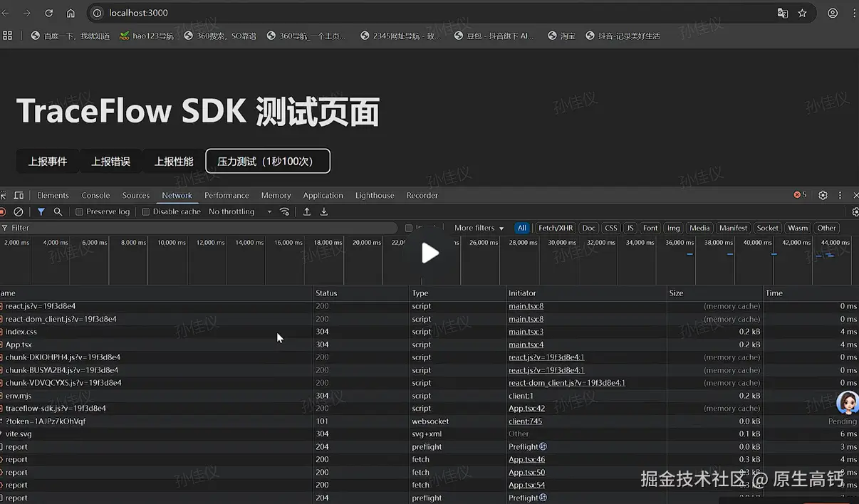The width and height of the screenshot is (859, 504).
Task: Filter requests by Fetch/XHR
Action: [556, 228]
